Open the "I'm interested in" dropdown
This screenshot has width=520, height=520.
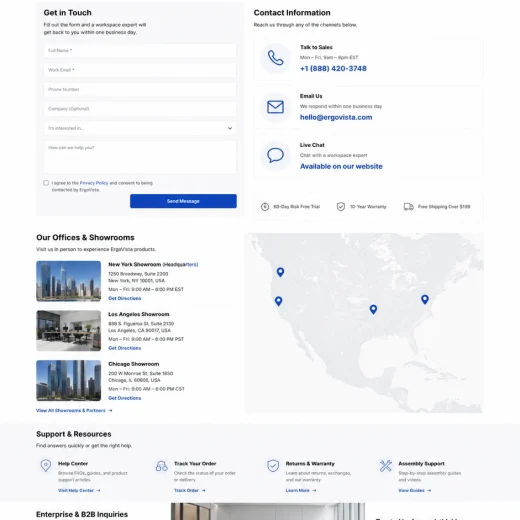pyautogui.click(x=140, y=128)
